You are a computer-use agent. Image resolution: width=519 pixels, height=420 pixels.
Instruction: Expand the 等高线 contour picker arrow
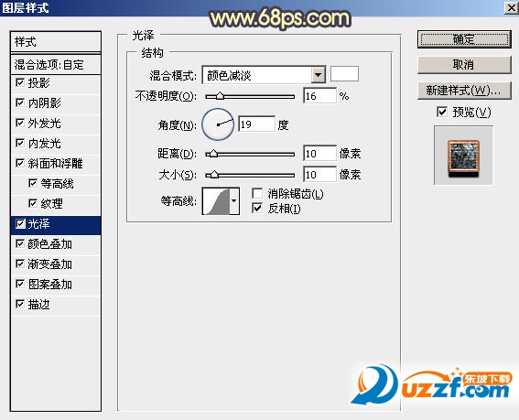tap(234, 201)
